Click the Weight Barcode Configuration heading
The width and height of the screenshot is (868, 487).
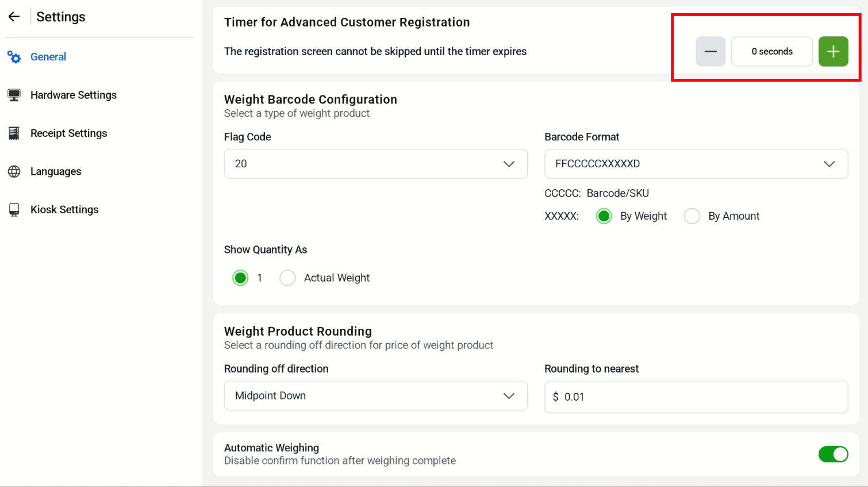click(x=310, y=99)
